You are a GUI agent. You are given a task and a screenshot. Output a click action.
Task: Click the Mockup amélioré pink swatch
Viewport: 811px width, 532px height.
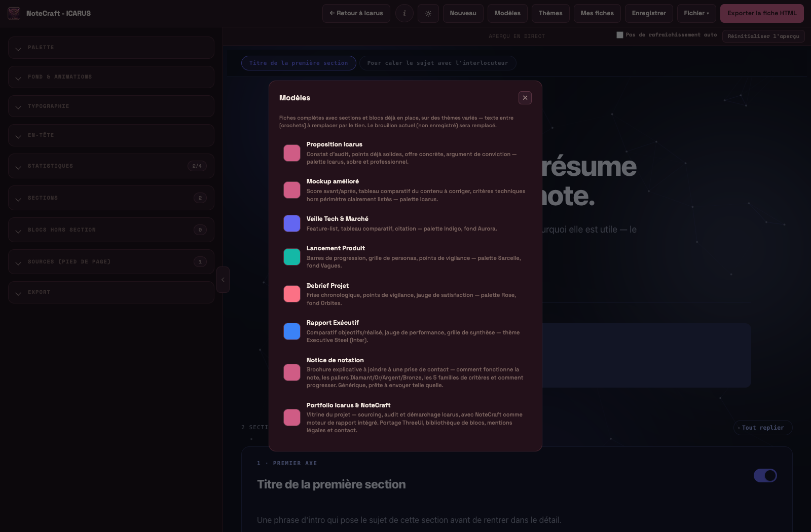pos(292,190)
